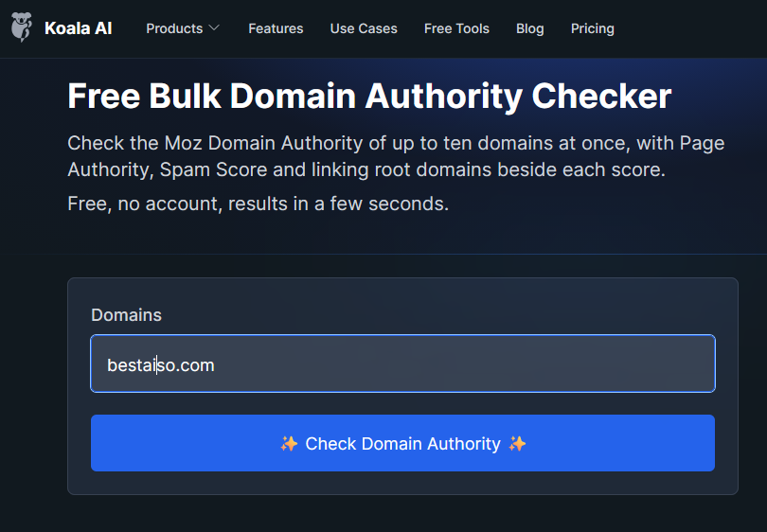767x532 pixels.
Task: Go to Use Cases
Action: (364, 28)
